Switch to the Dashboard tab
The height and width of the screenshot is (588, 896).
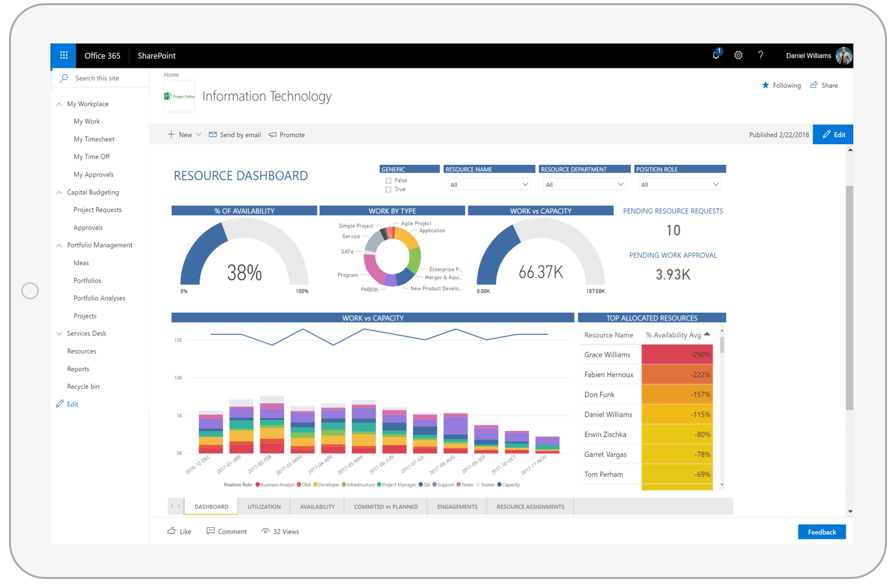[x=211, y=507]
